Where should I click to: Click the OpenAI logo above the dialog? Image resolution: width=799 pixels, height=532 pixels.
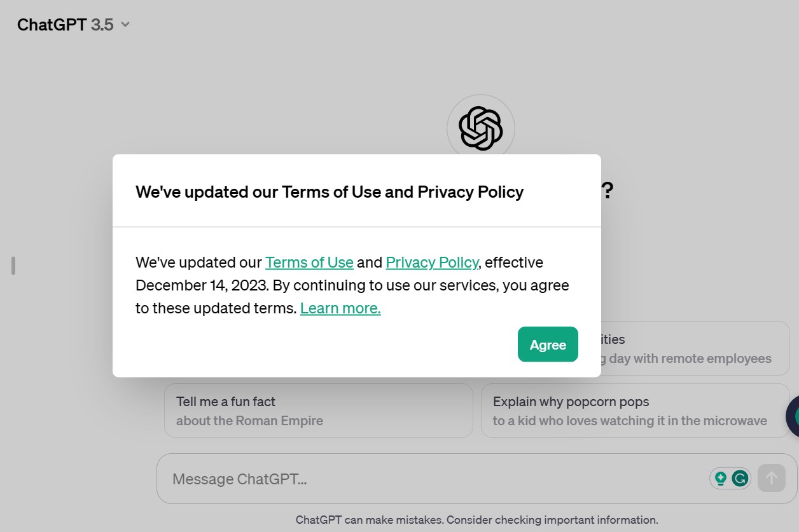(x=480, y=128)
